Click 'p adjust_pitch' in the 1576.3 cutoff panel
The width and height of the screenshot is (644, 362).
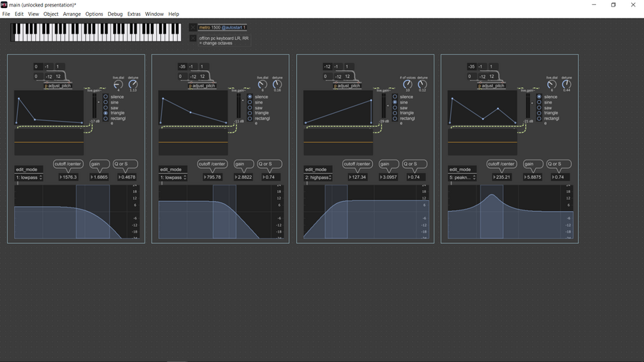point(58,86)
